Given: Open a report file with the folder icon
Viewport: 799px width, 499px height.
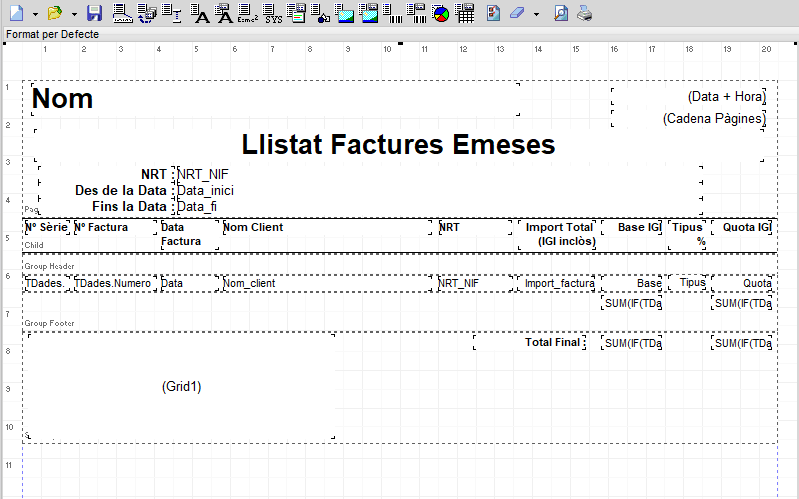Looking at the screenshot, I should coord(55,13).
